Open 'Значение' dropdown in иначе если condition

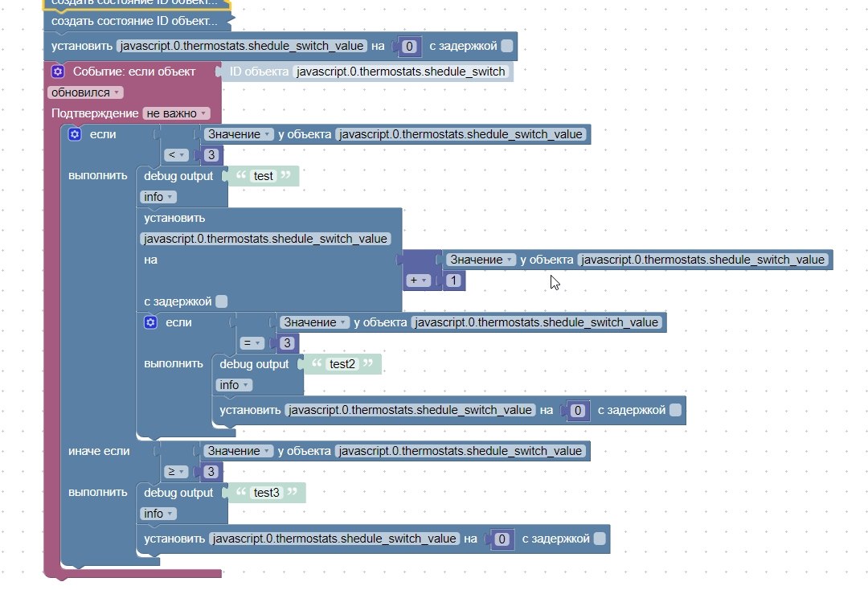239,451
